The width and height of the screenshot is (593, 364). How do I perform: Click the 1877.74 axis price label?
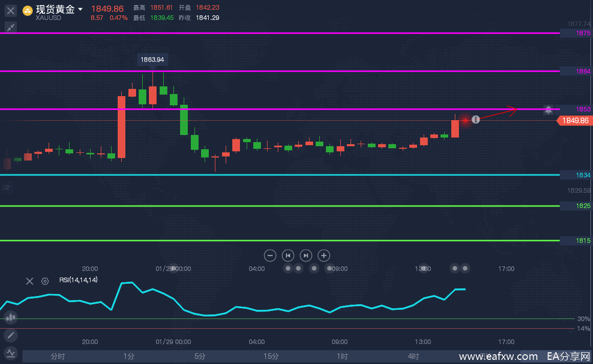(579, 24)
